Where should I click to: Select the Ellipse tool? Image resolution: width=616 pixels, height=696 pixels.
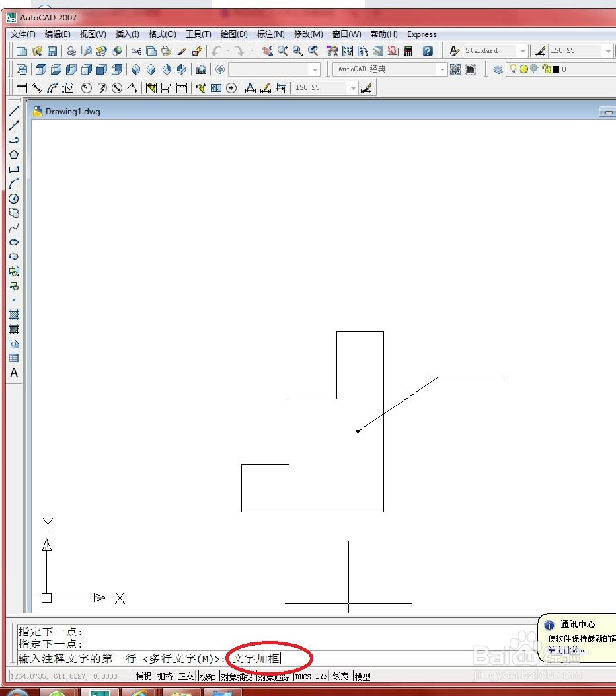tap(14, 243)
